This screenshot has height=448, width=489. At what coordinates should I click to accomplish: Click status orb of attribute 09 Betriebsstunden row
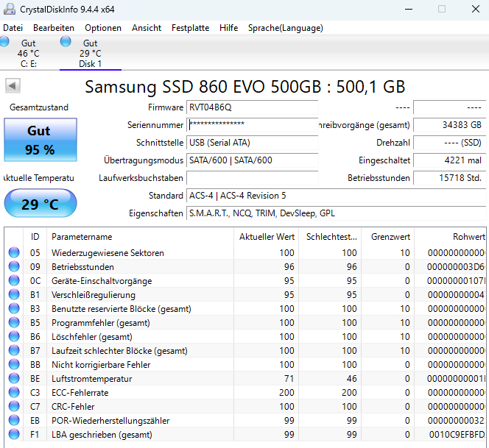14,266
